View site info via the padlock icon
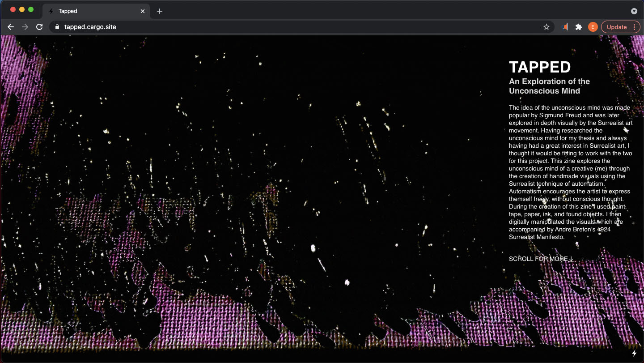 [x=57, y=27]
